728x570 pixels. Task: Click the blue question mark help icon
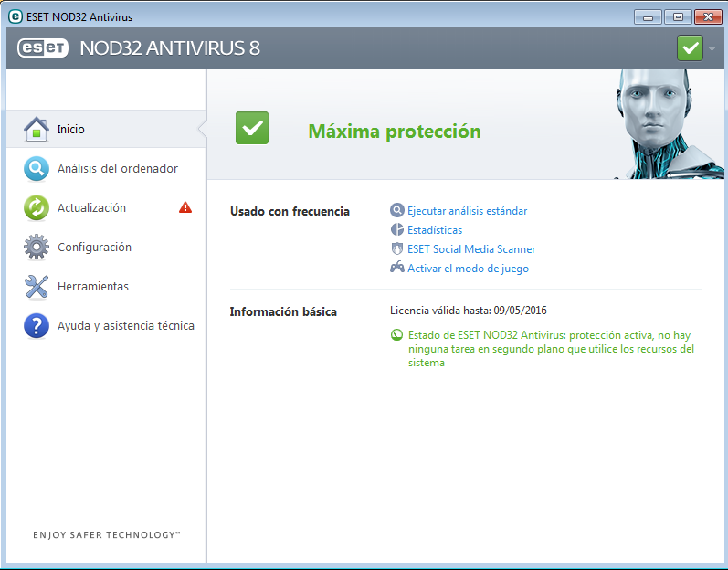[x=36, y=326]
